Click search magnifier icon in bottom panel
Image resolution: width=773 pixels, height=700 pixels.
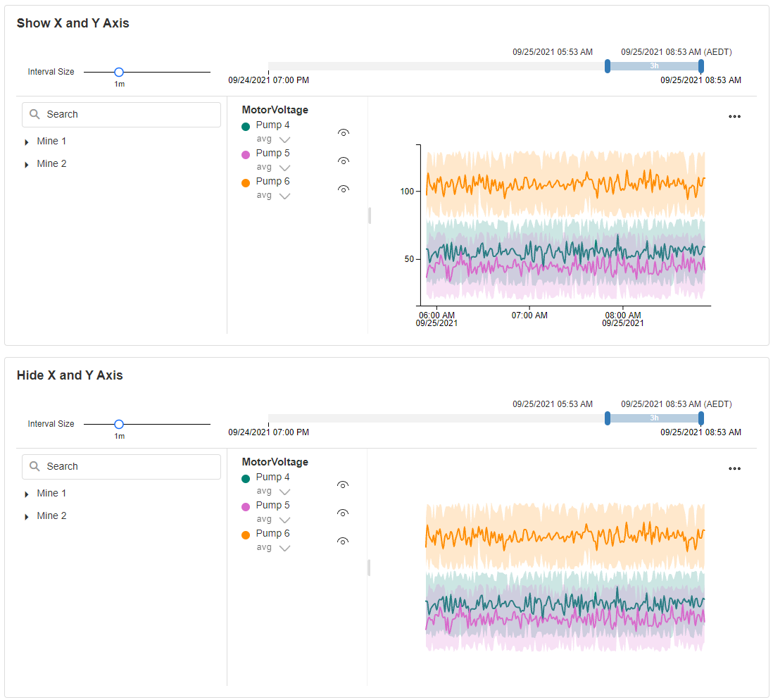(x=34, y=467)
